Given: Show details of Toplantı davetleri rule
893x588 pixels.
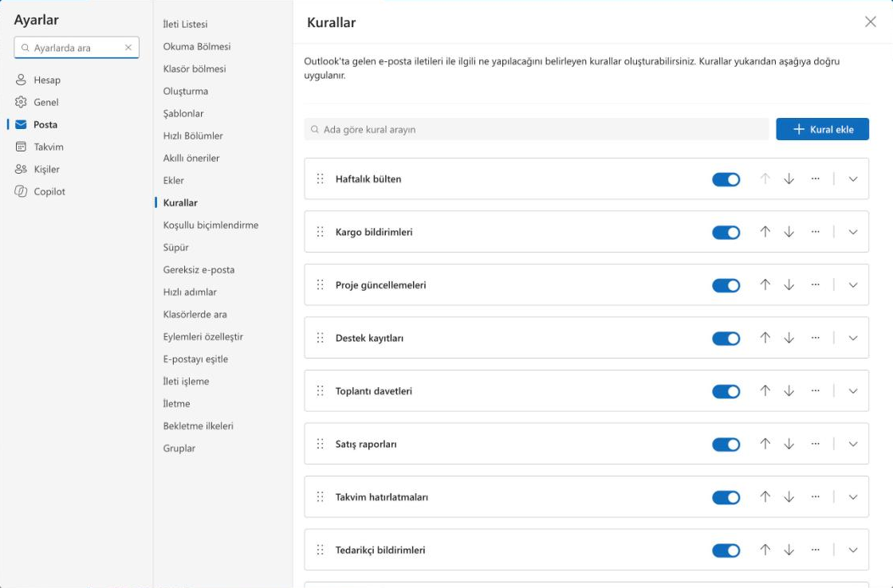Looking at the screenshot, I should click(852, 390).
